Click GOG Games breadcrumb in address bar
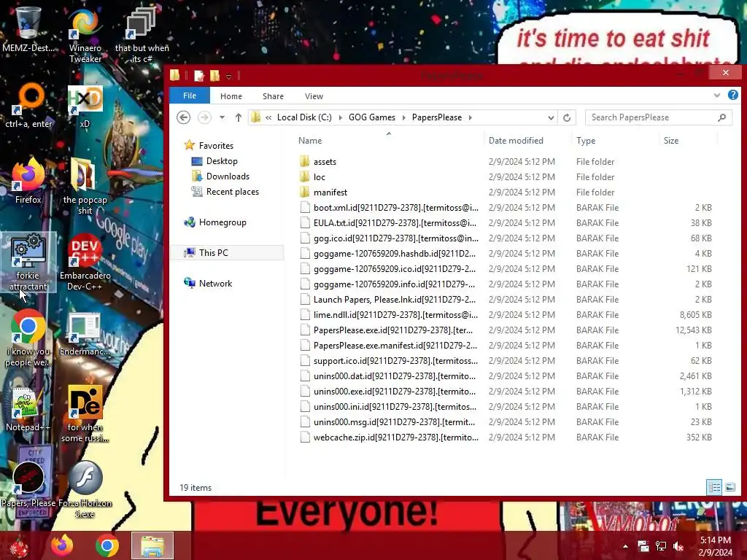 point(372,117)
